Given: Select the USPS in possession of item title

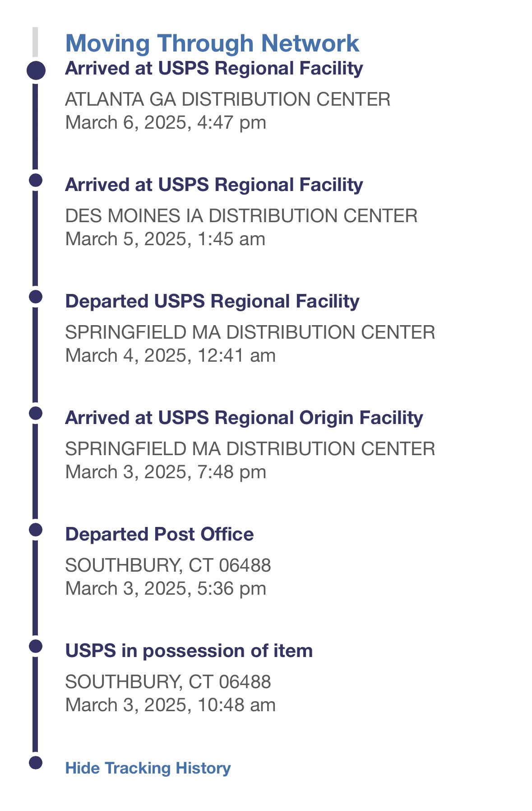Looking at the screenshot, I should click(189, 651).
